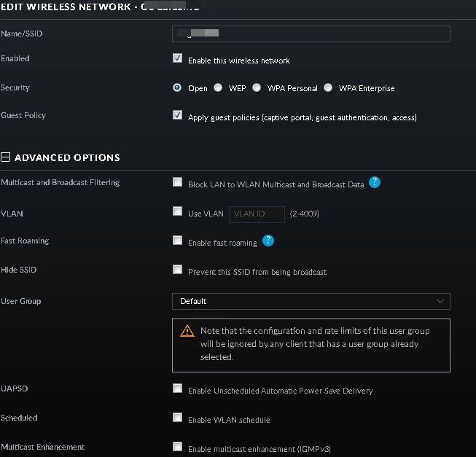
Task: Uncheck Enable this wireless network
Action: tap(177, 58)
